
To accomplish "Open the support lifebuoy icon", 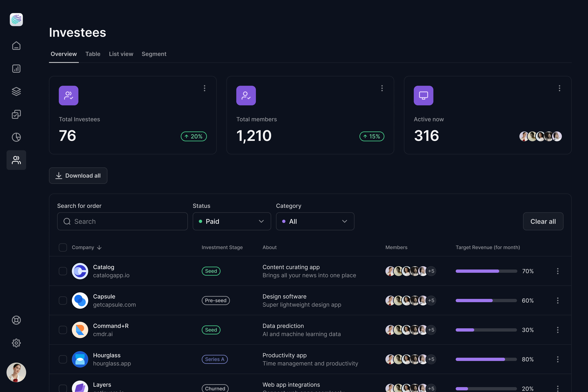I will (x=16, y=320).
